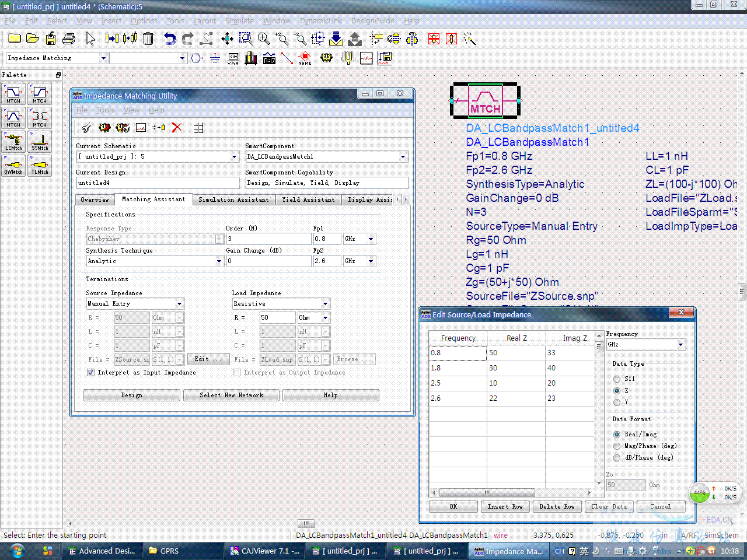Click the Insert Row button

click(x=505, y=506)
